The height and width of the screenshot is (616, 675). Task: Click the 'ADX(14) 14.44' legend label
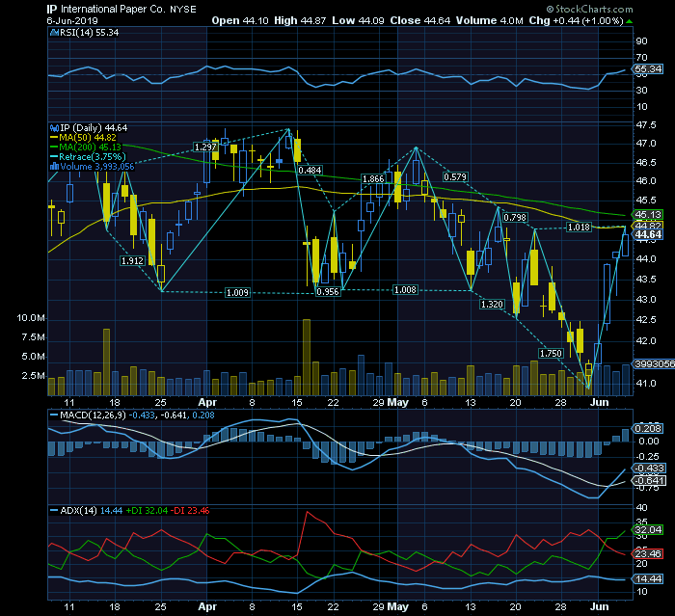click(92, 511)
